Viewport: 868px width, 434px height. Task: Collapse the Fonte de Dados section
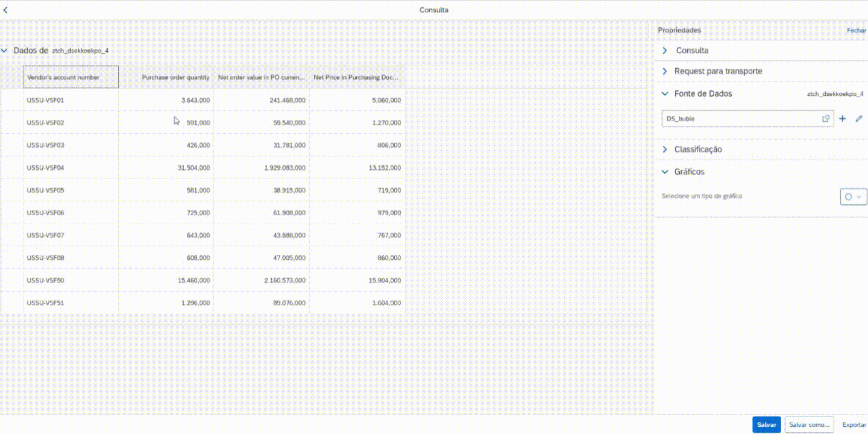click(665, 94)
